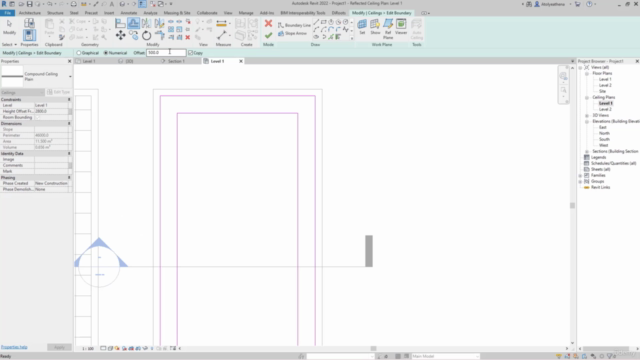Click the green Finish Edit Mode checkmark
640x360 pixels.
pos(268,36)
